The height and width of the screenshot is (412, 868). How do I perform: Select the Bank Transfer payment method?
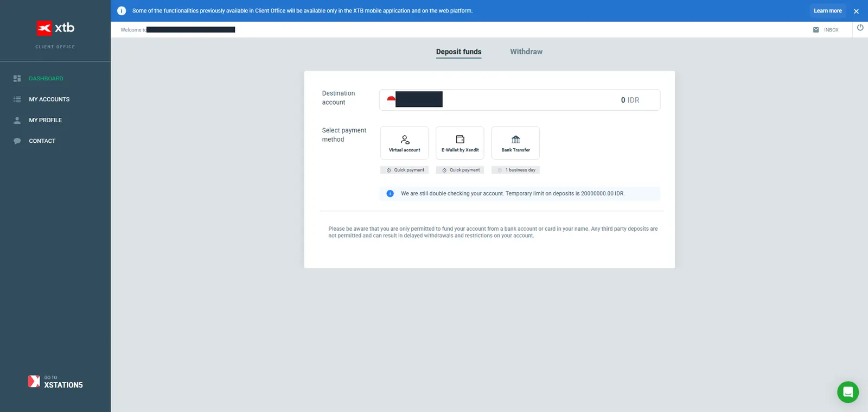tap(515, 143)
